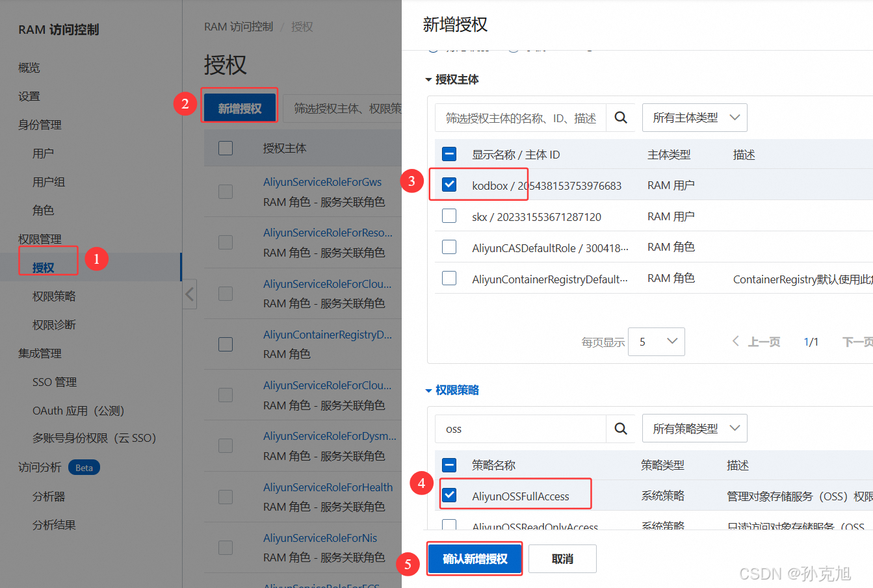The width and height of the screenshot is (873, 588).
Task: Click the search icon for 权限策略 filter
Action: point(621,429)
